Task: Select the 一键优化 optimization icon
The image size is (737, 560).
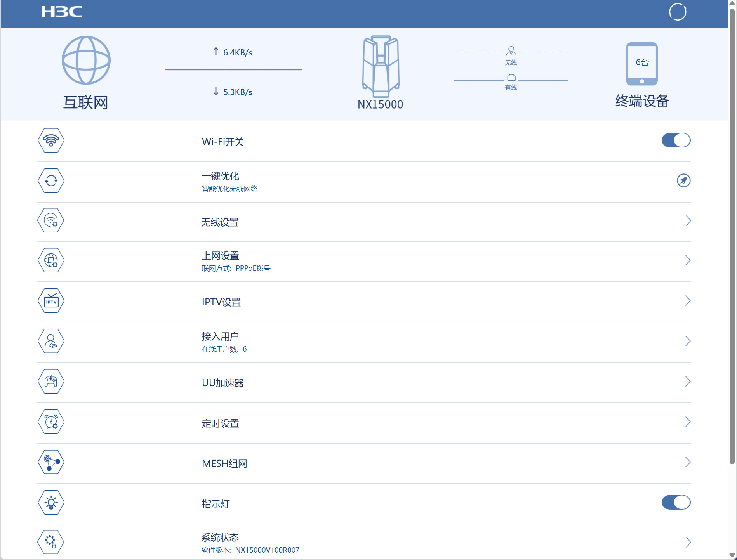Action: pyautogui.click(x=50, y=181)
